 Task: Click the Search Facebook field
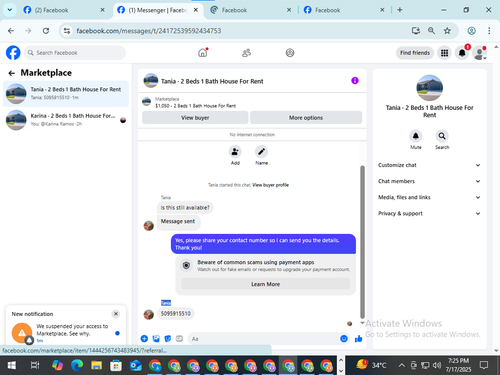[x=75, y=53]
